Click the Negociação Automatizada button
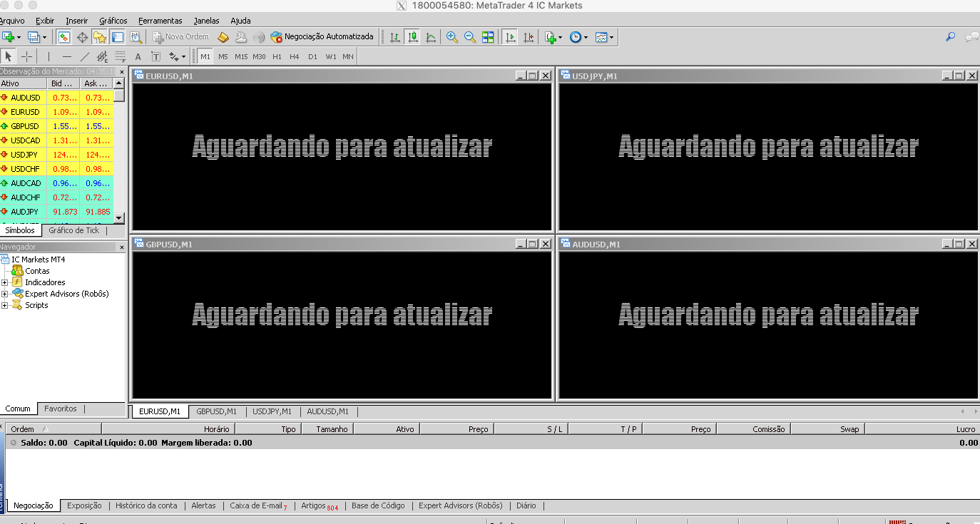Screen dimensions: 980x524 point(322,37)
